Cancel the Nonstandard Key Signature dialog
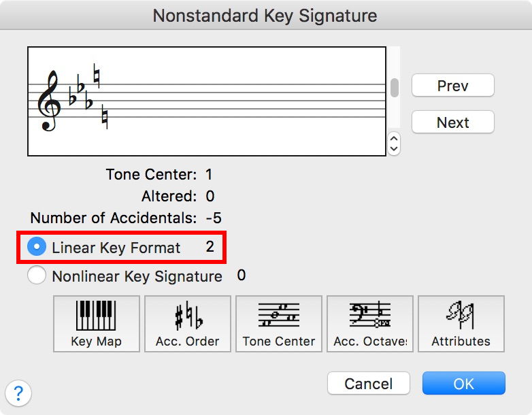Image resolution: width=532 pixels, height=415 pixels. [368, 384]
